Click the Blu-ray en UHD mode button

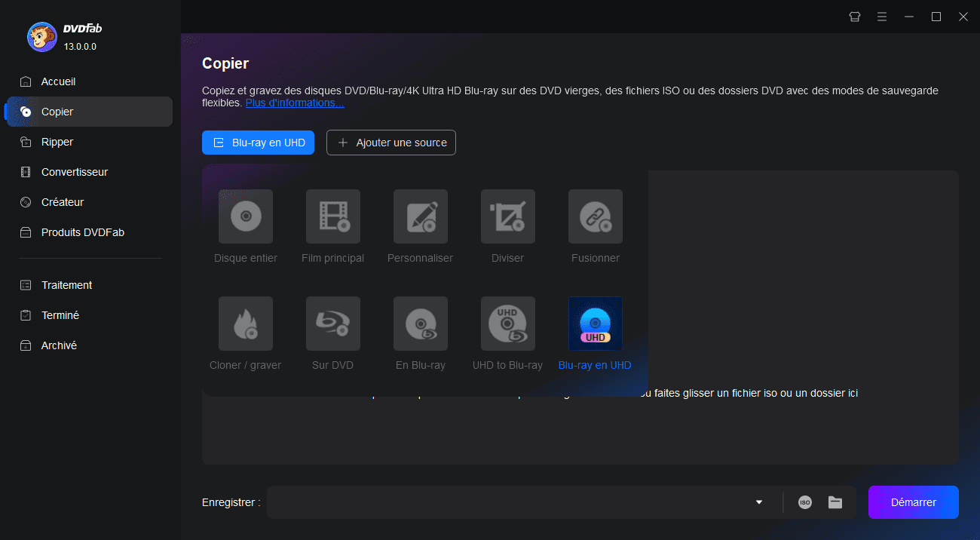[258, 143]
